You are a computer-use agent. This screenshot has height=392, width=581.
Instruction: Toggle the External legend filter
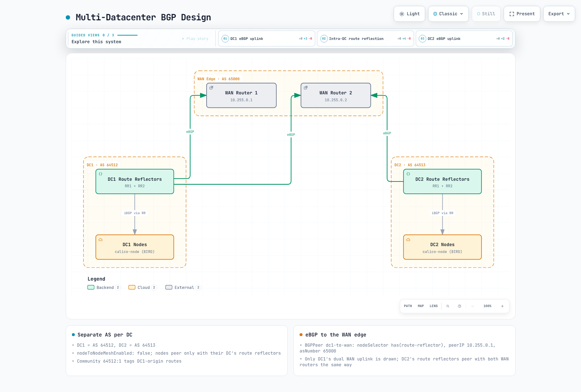[x=183, y=287]
